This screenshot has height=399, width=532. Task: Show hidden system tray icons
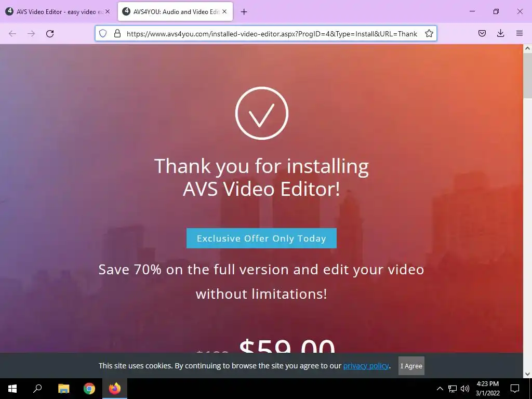tap(440, 389)
